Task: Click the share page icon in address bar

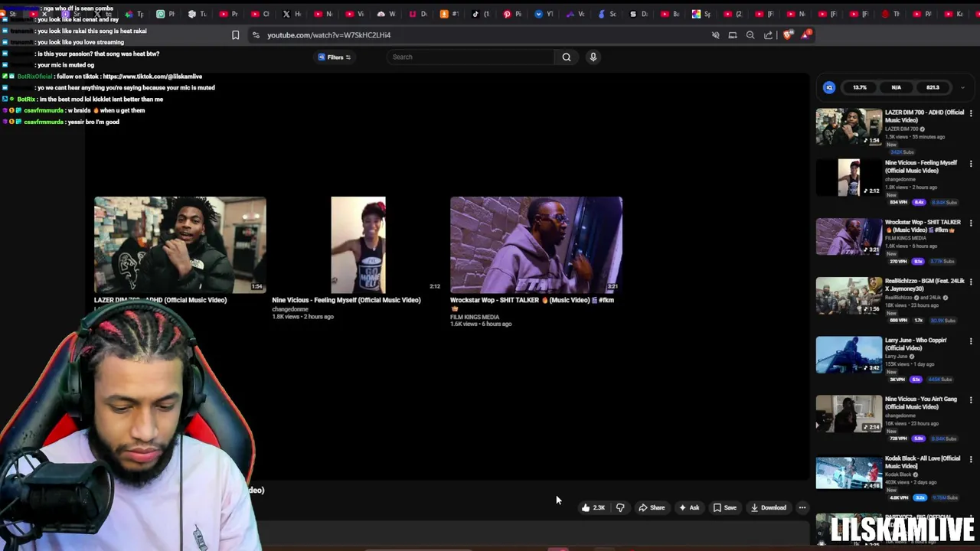Action: (x=768, y=35)
